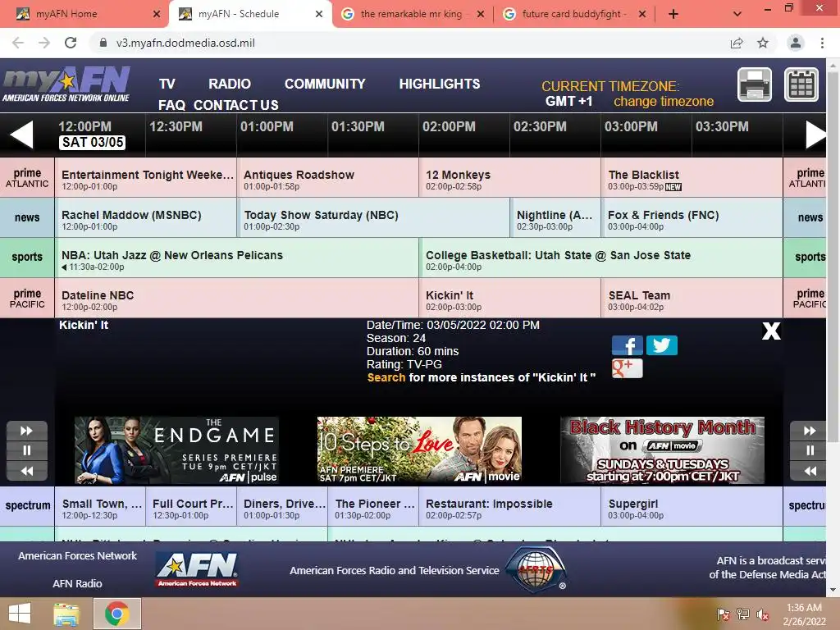Image resolution: width=840 pixels, height=630 pixels.
Task: Fast-forward the left banner carousel
Action: coord(27,431)
